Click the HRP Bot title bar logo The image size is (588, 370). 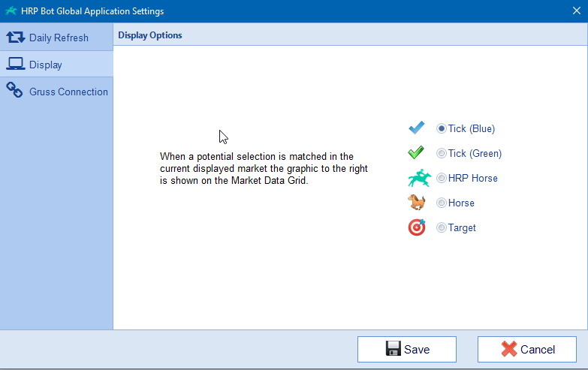tap(11, 11)
